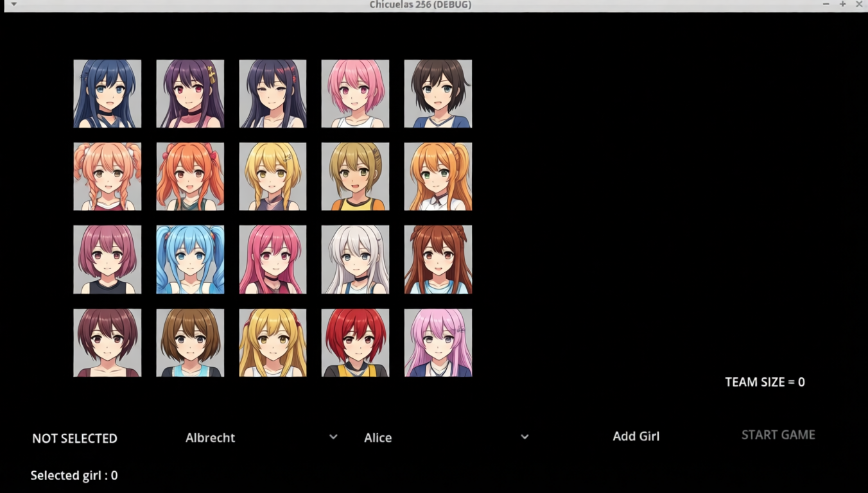Expand the Alice dropdown

point(446,438)
